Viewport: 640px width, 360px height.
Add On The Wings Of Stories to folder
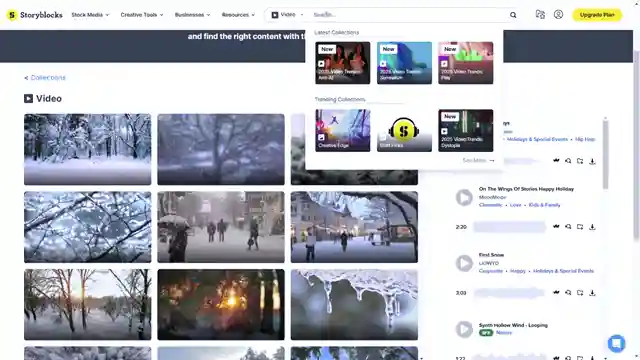[580, 227]
